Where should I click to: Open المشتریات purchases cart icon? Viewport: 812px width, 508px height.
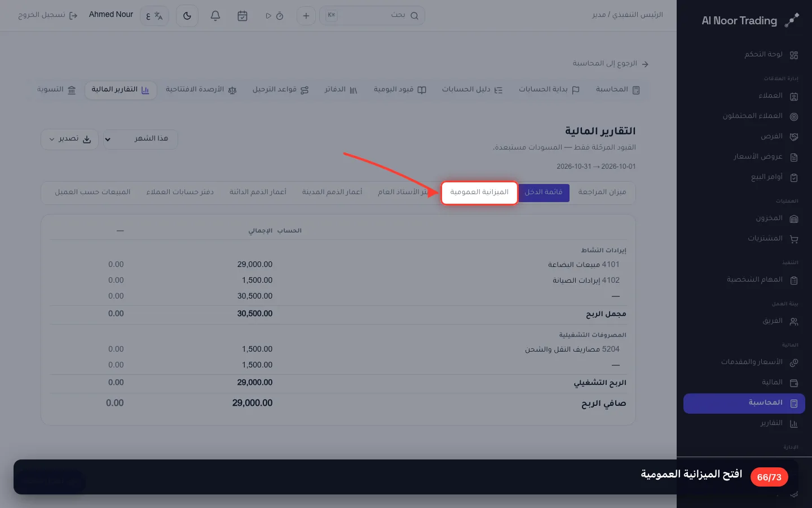[794, 239]
